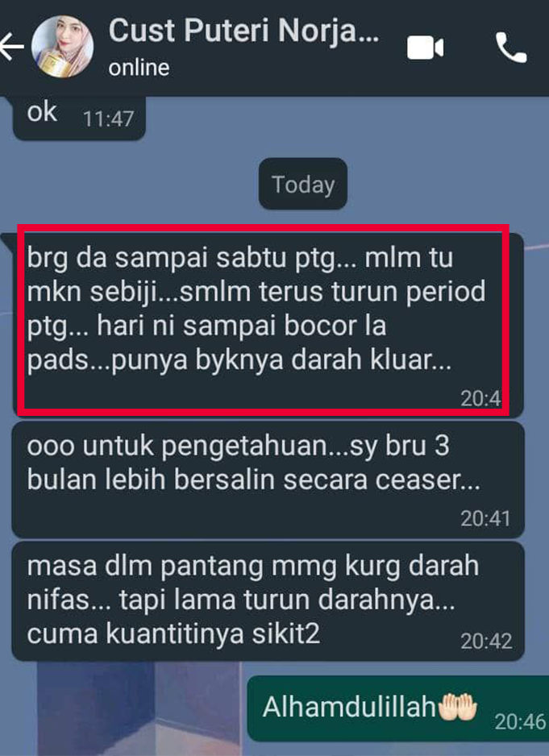Image resolution: width=549 pixels, height=756 pixels.
Task: Tap the 20:41 timestamp
Action: pyautogui.click(x=485, y=519)
